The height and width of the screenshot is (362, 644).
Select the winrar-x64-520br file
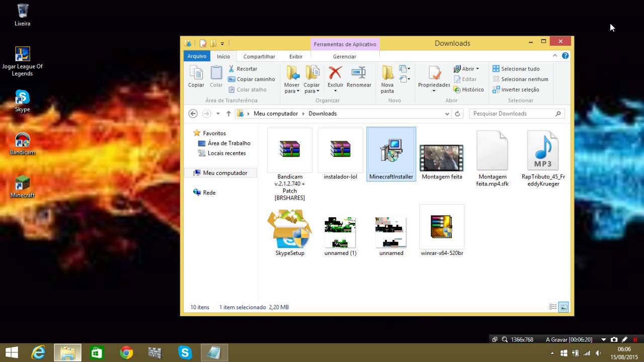[442, 231]
